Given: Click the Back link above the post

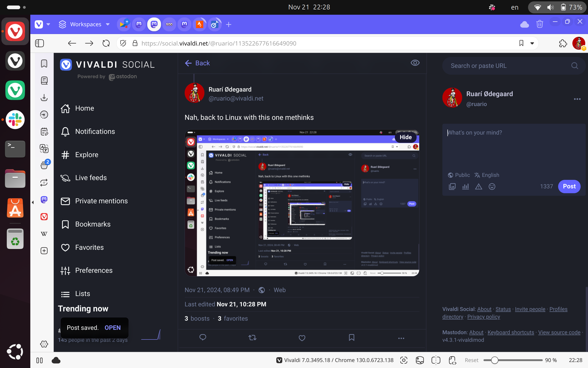Looking at the screenshot, I should click(197, 63).
